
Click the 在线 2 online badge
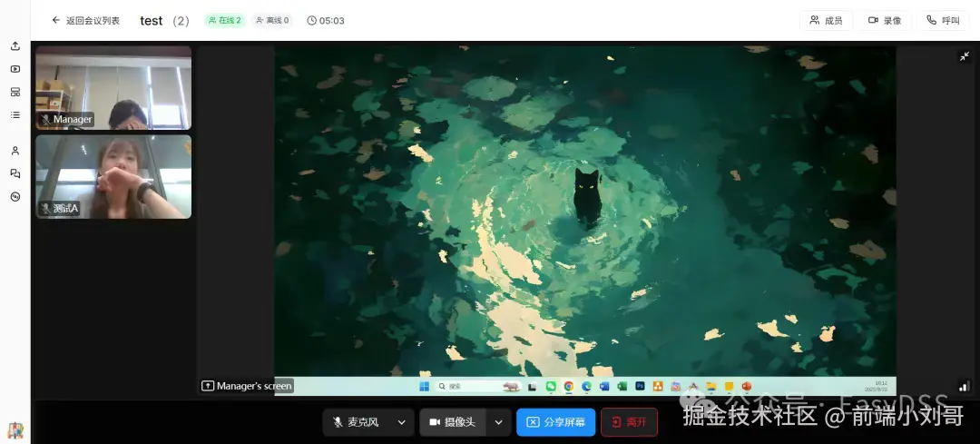[225, 21]
